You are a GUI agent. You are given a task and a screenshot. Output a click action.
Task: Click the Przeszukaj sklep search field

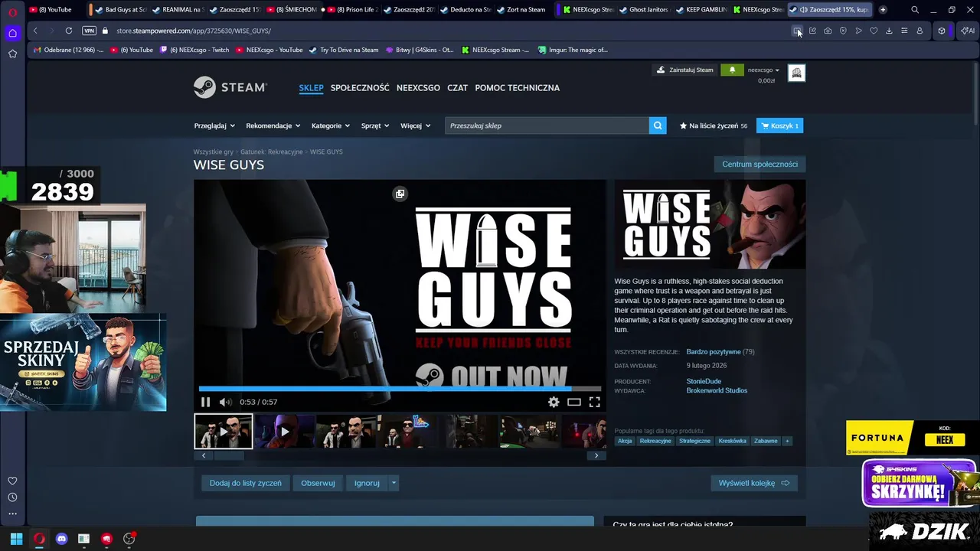[x=547, y=126]
